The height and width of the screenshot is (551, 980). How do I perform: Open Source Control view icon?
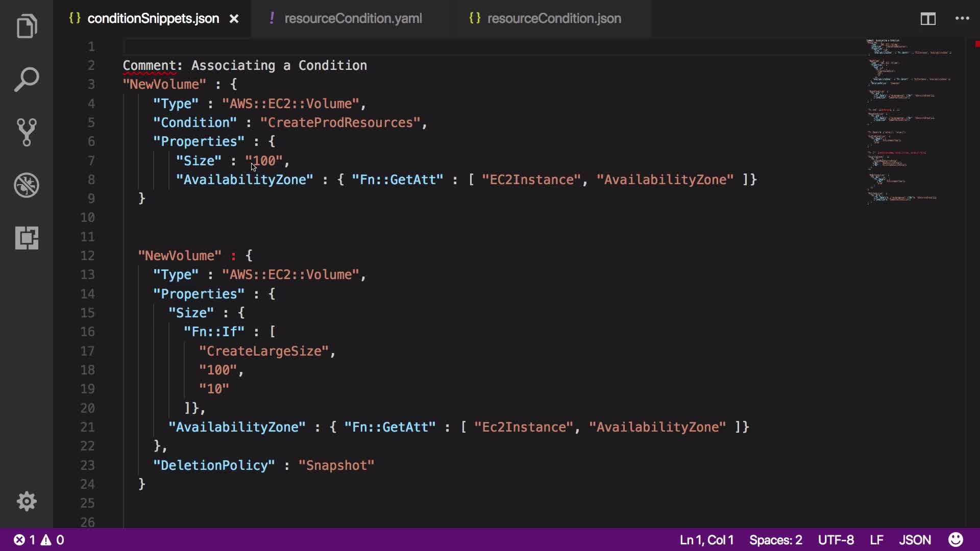point(27,132)
